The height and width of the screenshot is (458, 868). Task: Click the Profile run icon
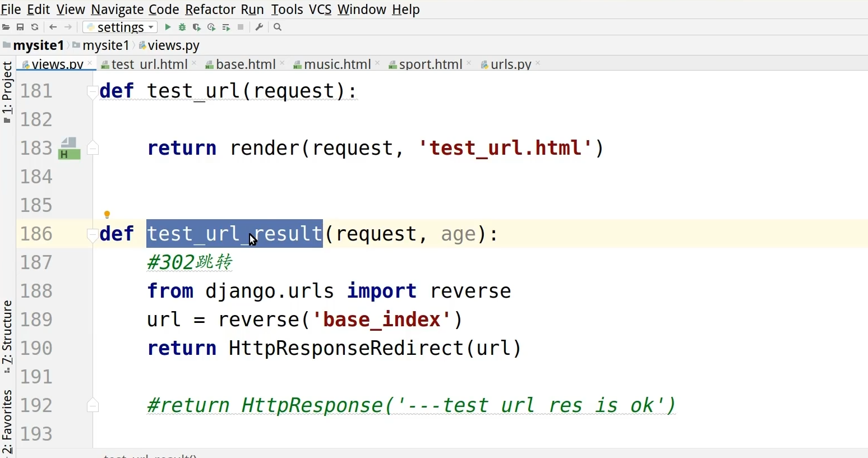tap(211, 27)
